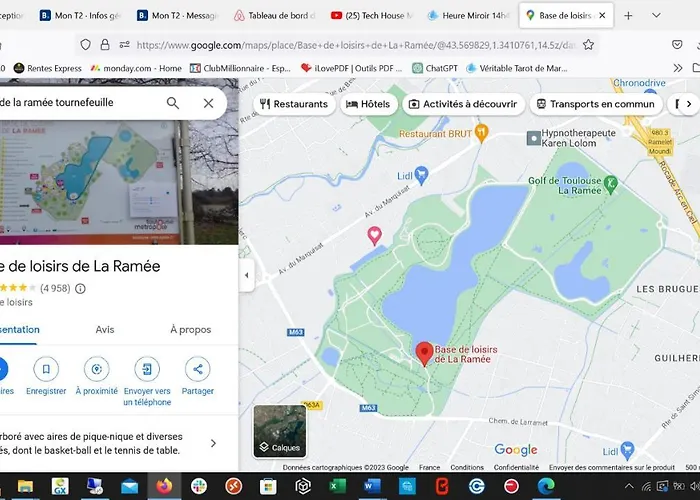
Task: Click the rating info icon next to (4 958)
Action: pos(80,289)
